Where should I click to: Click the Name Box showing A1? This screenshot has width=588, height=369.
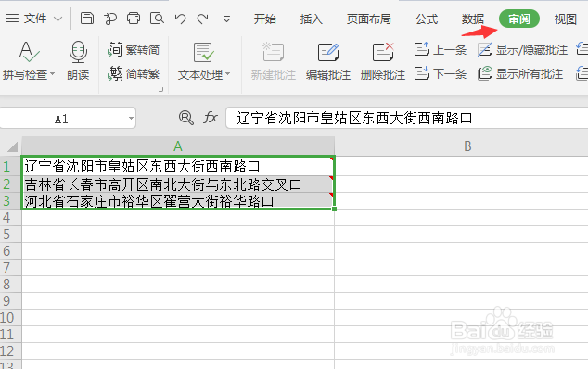(x=62, y=119)
